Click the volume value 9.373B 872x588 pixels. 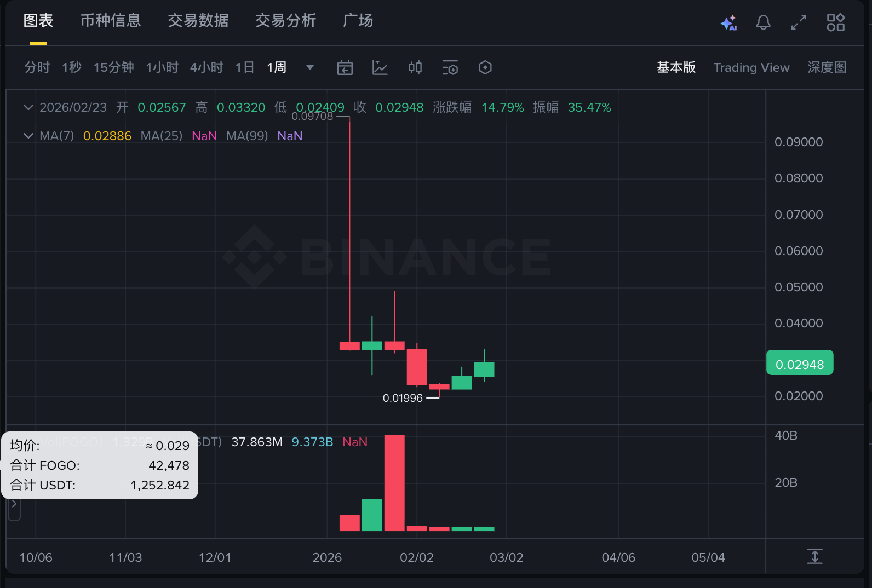click(x=312, y=442)
